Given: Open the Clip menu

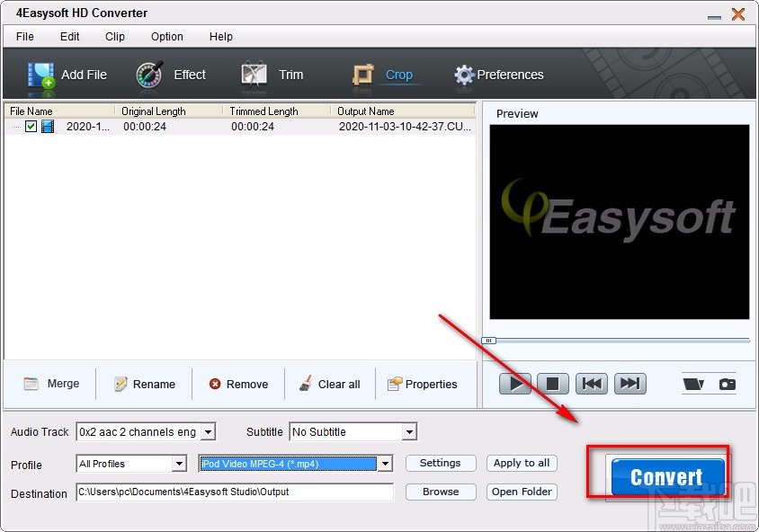Looking at the screenshot, I should click(x=114, y=37).
